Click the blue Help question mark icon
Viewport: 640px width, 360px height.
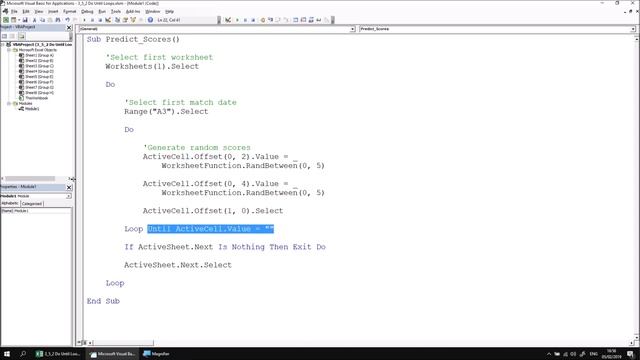point(150,20)
